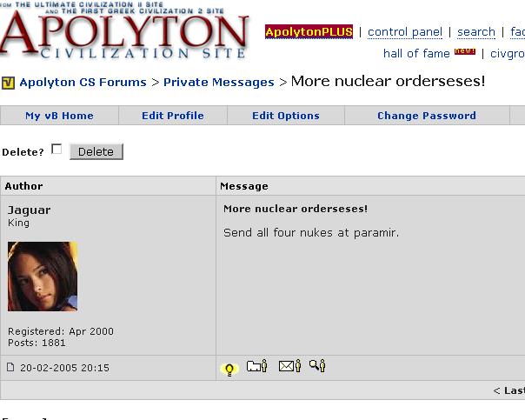
Task: Click the message post icon beside date
Action: coord(11,368)
